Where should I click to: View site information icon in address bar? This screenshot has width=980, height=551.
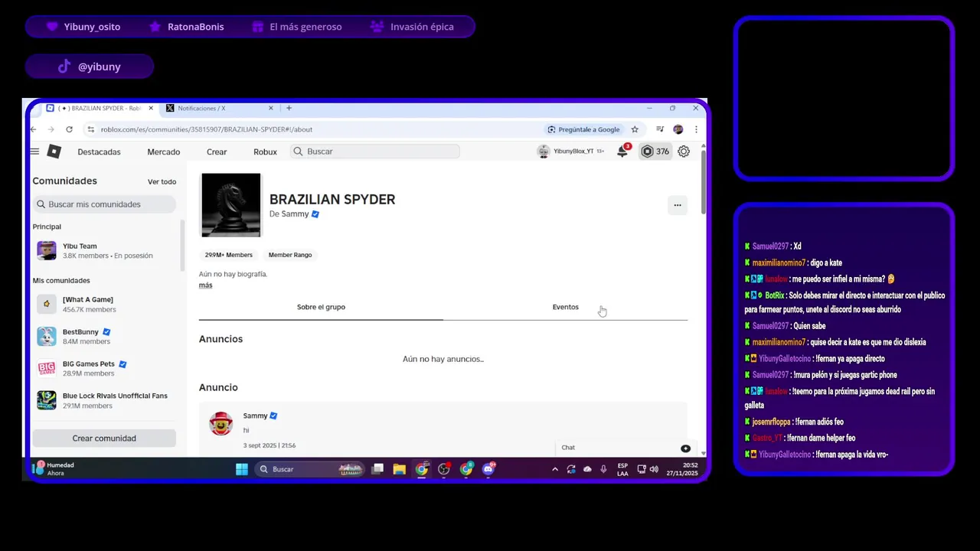pos(90,129)
